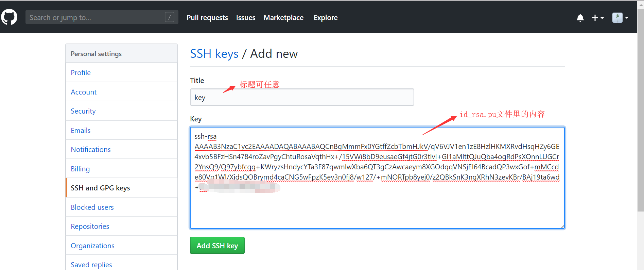Screen dimensions: 644x270
Task: Click the 'ssh-rsa' text in key box
Action: pyautogui.click(x=205, y=136)
